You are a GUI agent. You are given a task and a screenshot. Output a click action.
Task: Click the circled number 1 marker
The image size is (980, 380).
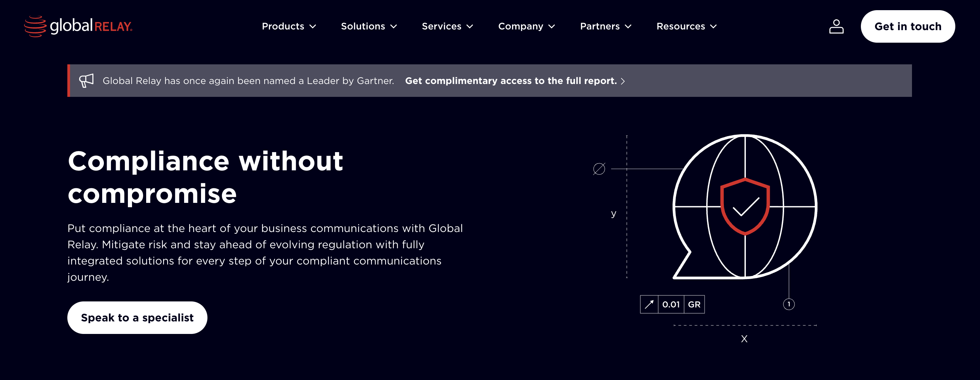(789, 304)
